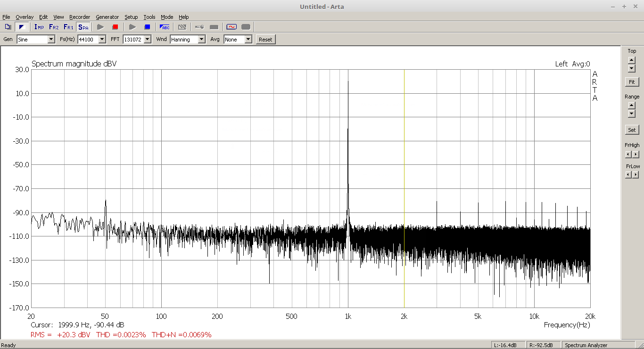Select the Fr2 dual-channel frequency response mode
This screenshot has height=349, width=644.
point(54,27)
